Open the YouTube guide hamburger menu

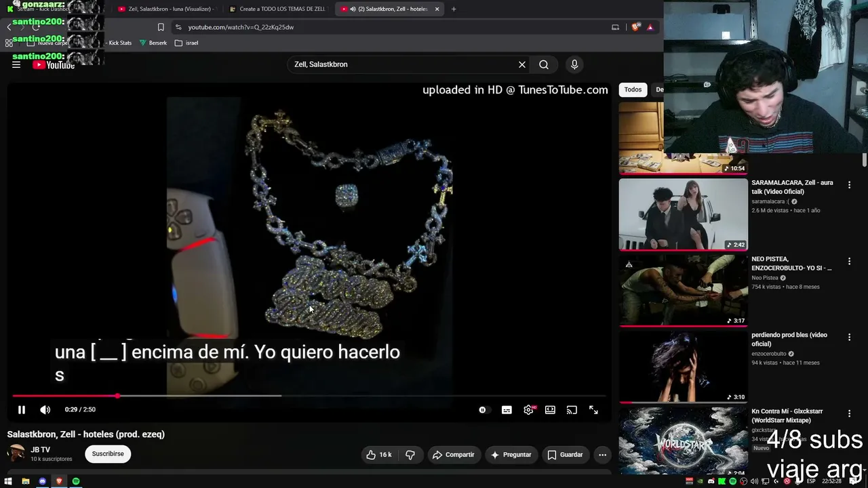tap(16, 64)
